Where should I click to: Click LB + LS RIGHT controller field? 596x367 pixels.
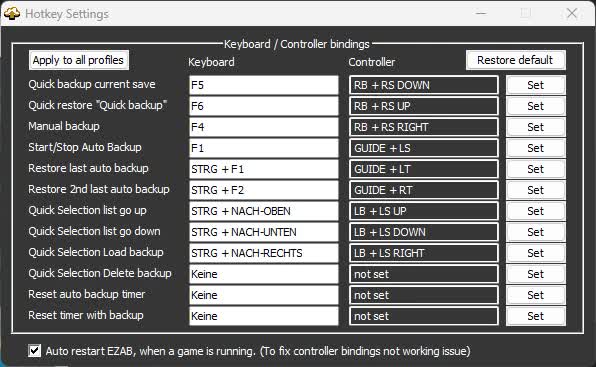(424, 253)
